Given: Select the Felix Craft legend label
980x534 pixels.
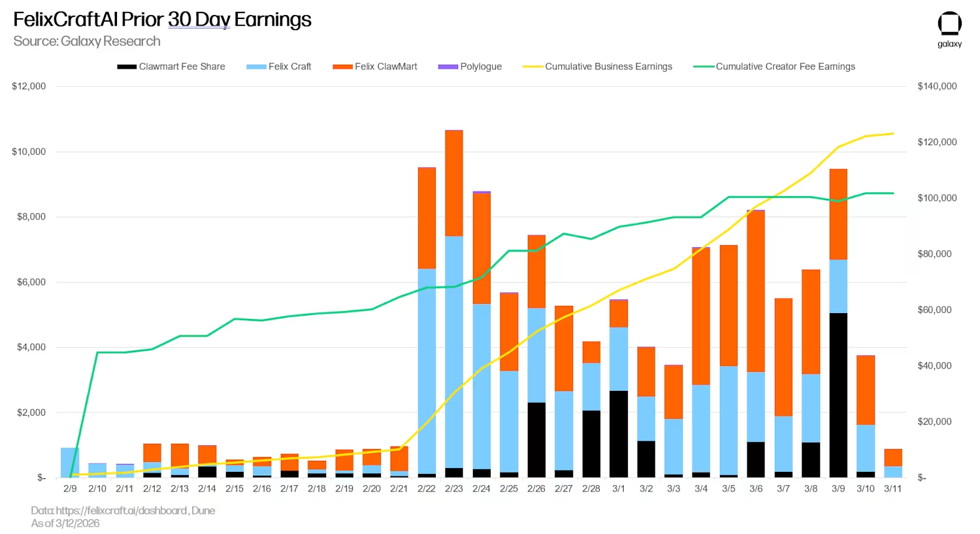Looking at the screenshot, I should pyautogui.click(x=289, y=67).
